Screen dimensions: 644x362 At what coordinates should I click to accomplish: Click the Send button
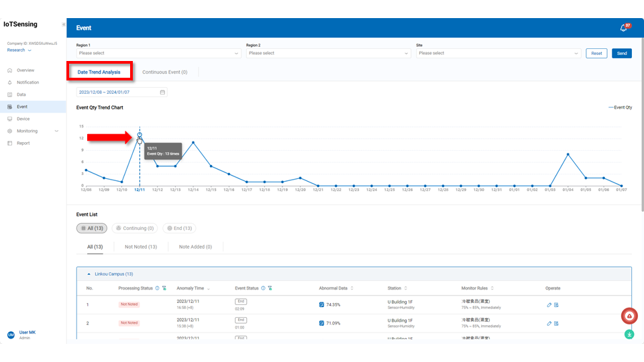click(621, 53)
